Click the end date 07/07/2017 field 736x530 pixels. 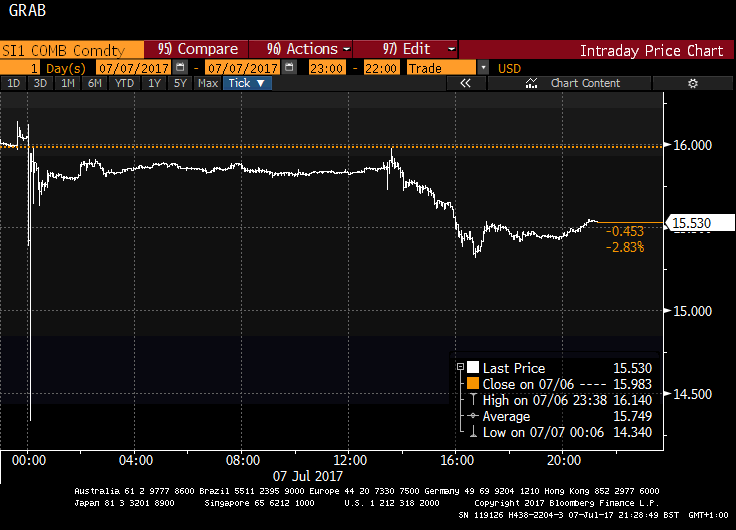(243, 68)
